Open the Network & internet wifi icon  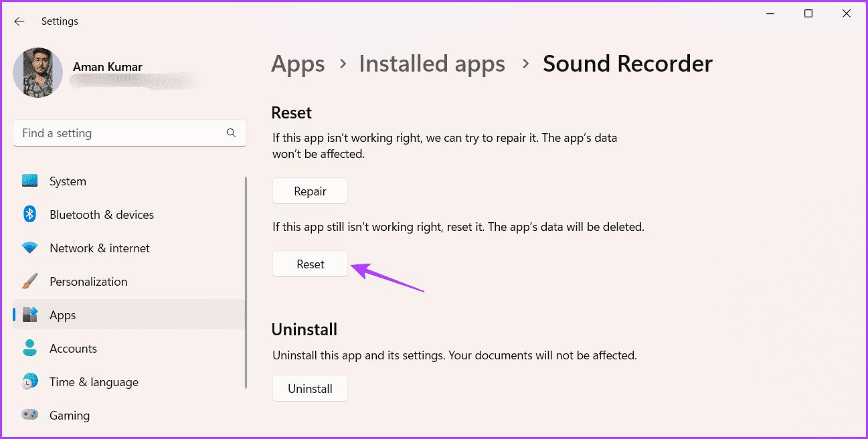(x=29, y=248)
